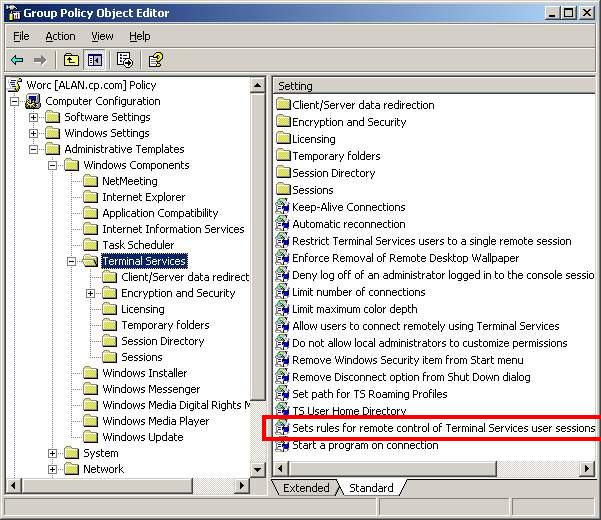Select Do not allow local administrators customize permissions
Screen dimensions: 601x520
coord(430,343)
